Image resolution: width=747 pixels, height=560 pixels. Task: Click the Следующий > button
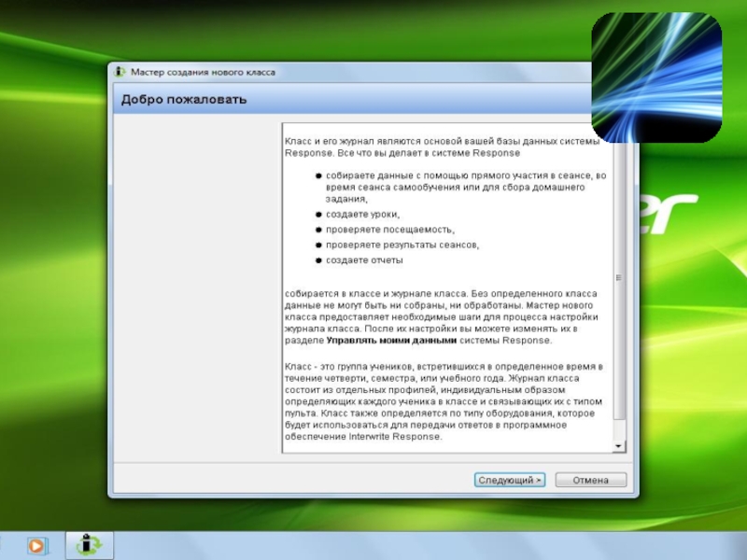pyautogui.click(x=509, y=480)
